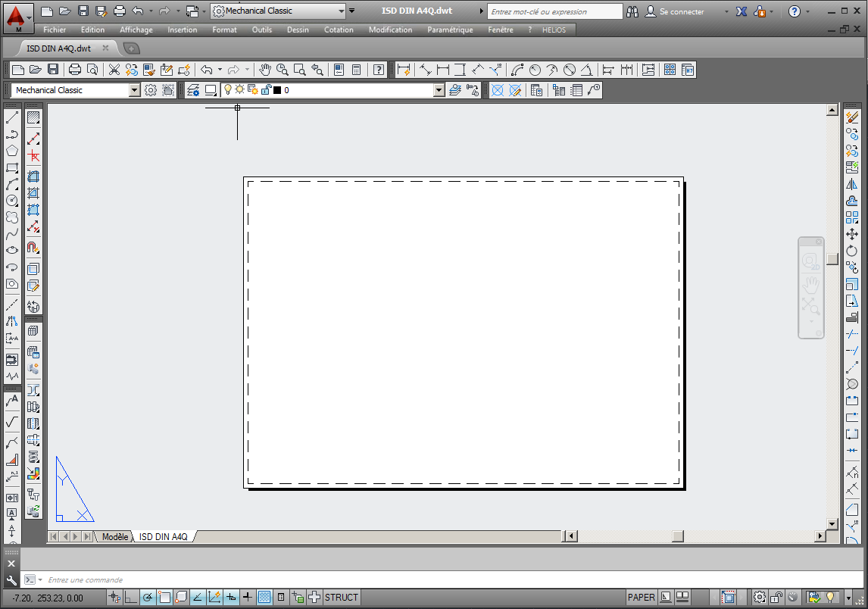Activate the Pan hand in the standard toolbar
This screenshot has width=868, height=609.
coord(265,70)
